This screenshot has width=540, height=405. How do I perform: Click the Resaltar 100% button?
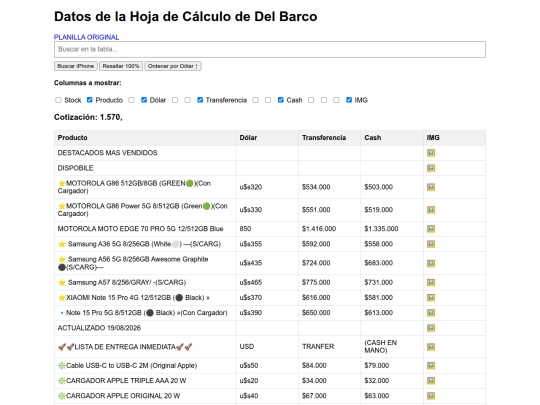click(121, 66)
